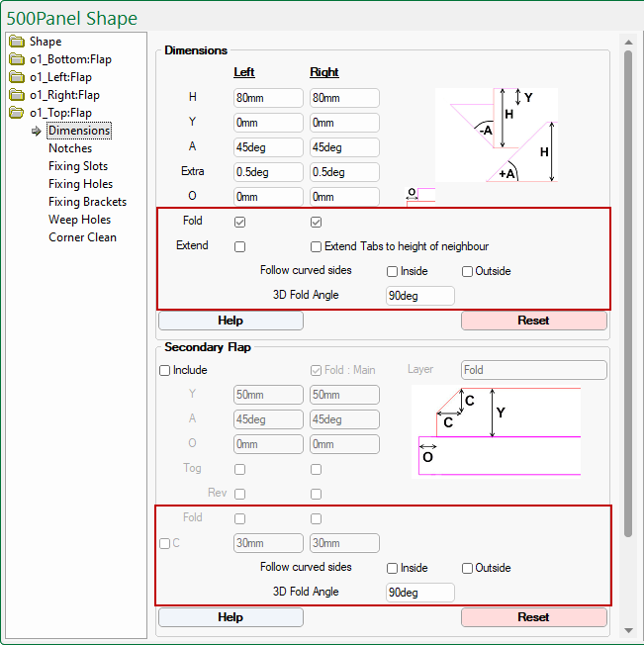This screenshot has width=644, height=645.
Task: Enable Extend Tabs to height of neighbour
Action: pyautogui.click(x=317, y=246)
